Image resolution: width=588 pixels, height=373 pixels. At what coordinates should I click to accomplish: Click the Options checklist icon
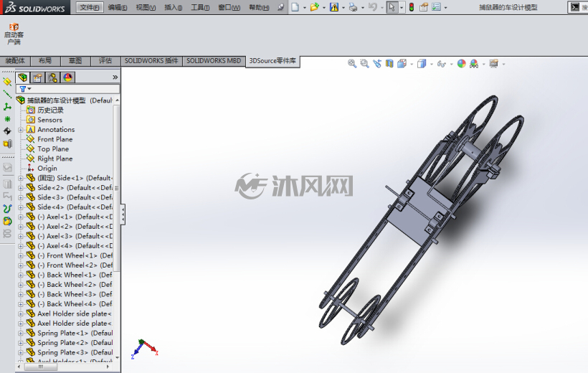pyautogui.click(x=436, y=7)
